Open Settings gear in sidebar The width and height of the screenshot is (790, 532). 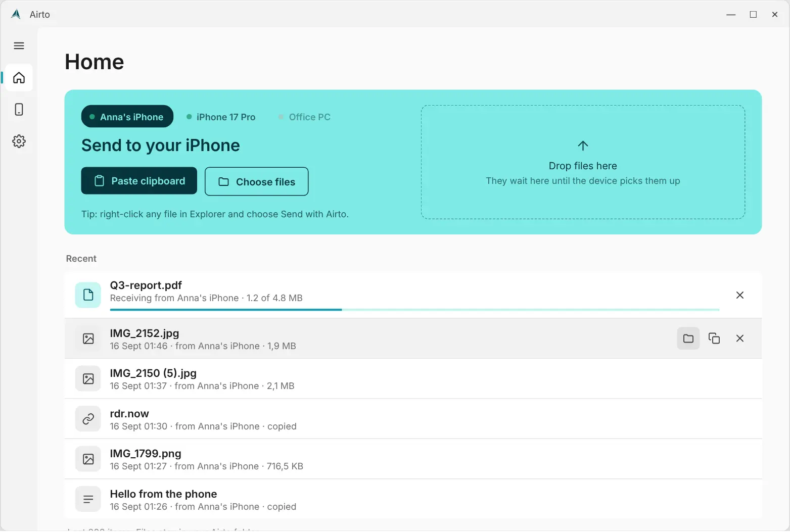(x=19, y=141)
